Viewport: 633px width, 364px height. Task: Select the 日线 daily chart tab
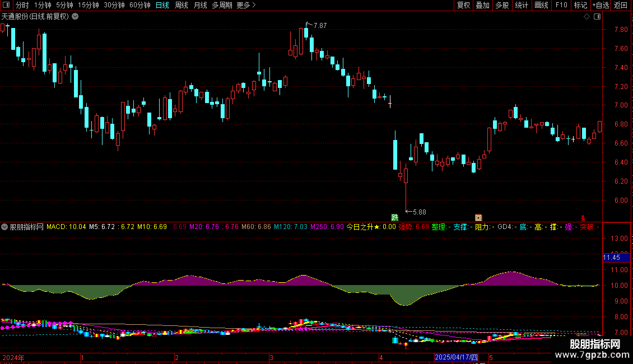click(162, 5)
